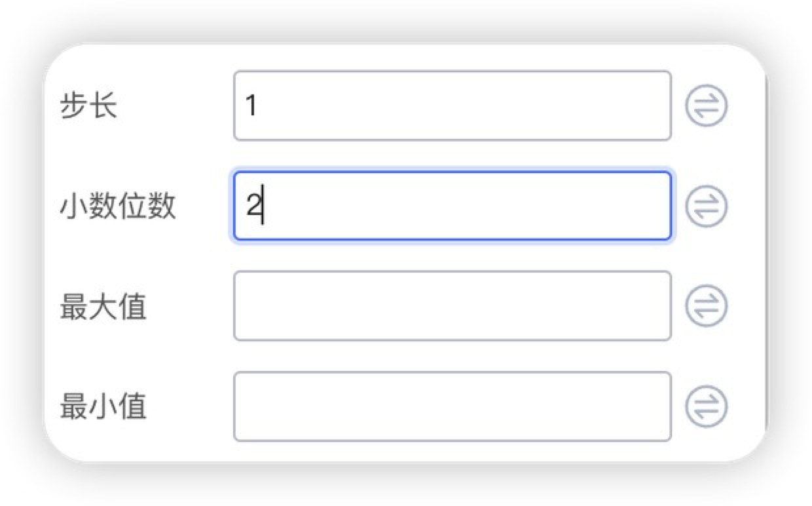The width and height of the screenshot is (812, 506).
Task: Click the 小数位数 input showing value 2
Action: [x=452, y=207]
